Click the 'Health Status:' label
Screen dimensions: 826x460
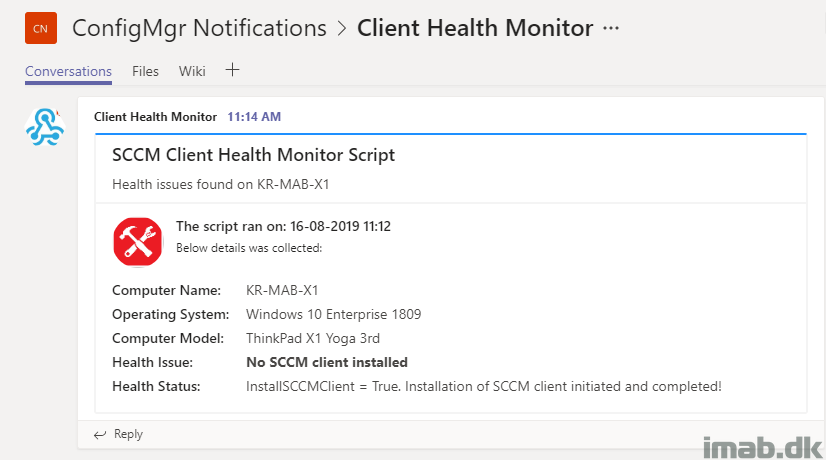coord(156,387)
